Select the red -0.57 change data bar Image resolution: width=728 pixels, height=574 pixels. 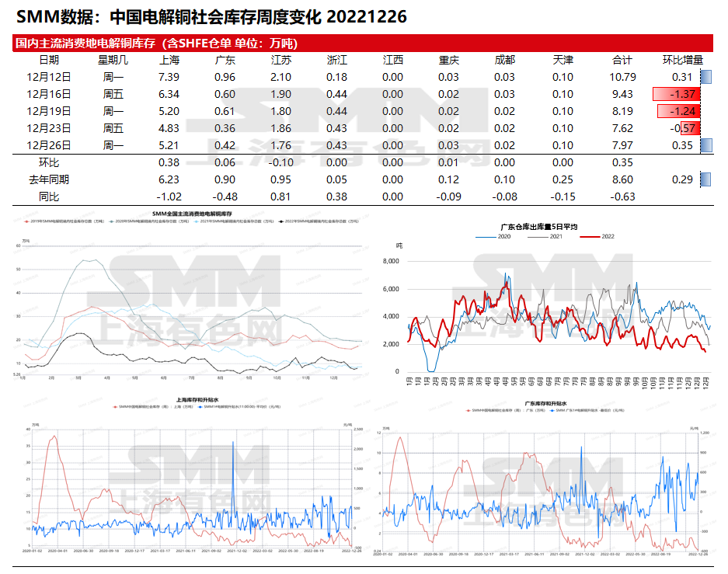coord(691,128)
